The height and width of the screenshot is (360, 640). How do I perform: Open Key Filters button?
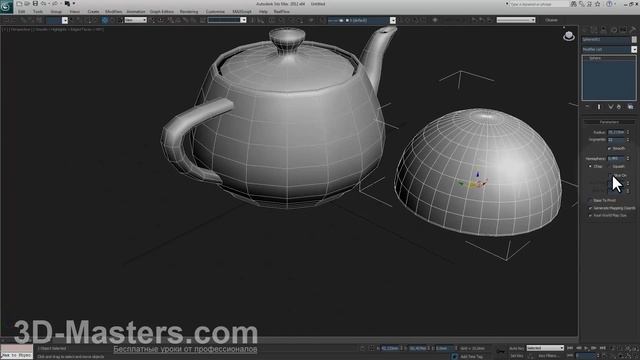548,356
